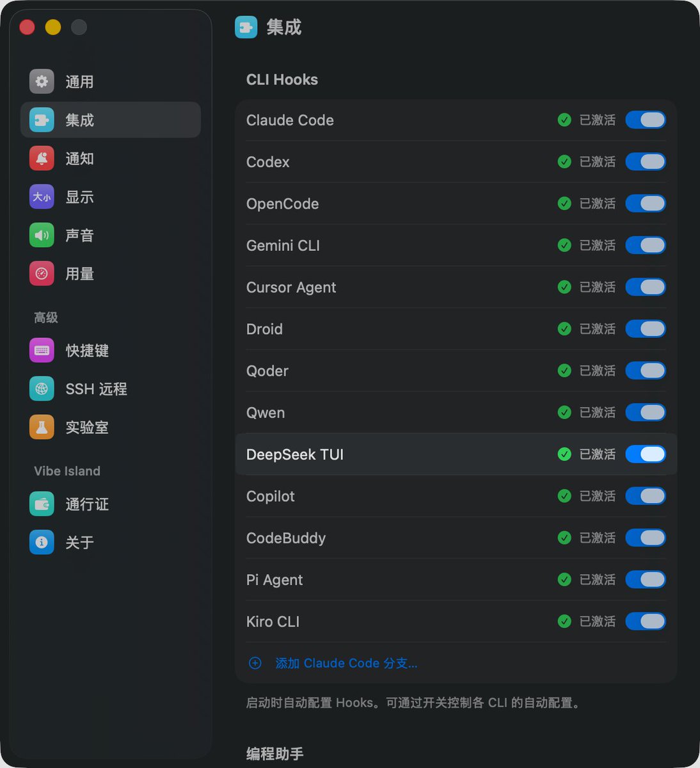Turn off the Kiro CLI switch
Image resolution: width=700 pixels, height=768 pixels.
[x=646, y=621]
